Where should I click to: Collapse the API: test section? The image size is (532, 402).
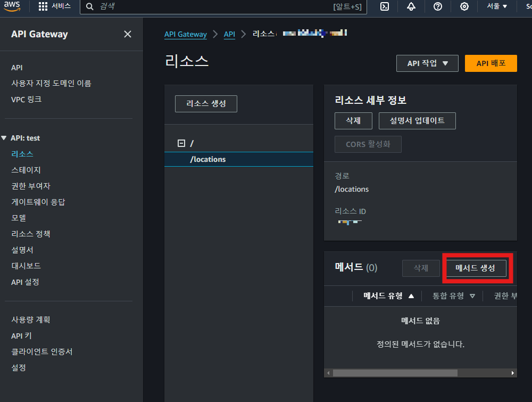[x=4, y=138]
